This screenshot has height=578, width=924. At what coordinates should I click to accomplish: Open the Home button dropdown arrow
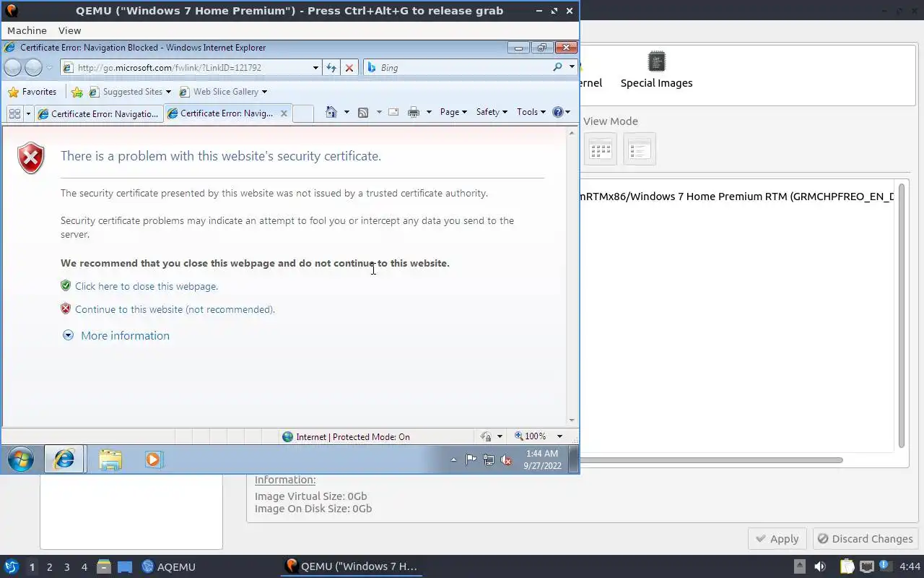[346, 112]
